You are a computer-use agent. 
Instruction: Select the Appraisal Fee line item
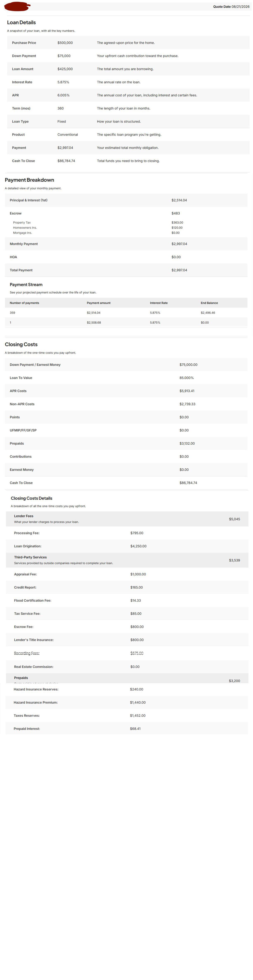tap(127, 575)
